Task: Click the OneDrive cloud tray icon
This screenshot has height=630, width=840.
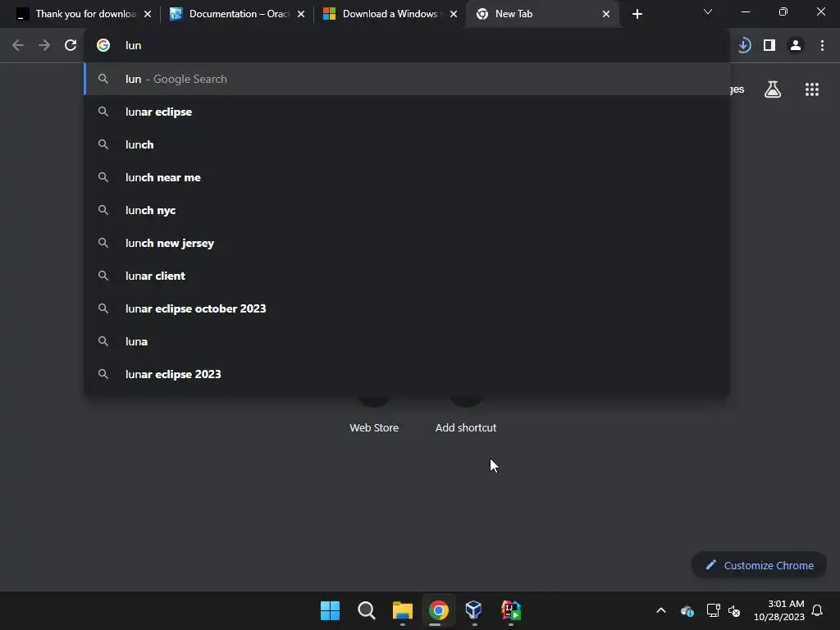Action: pos(687,610)
